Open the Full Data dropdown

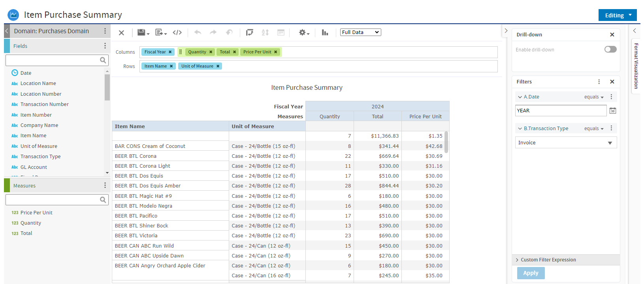point(360,32)
